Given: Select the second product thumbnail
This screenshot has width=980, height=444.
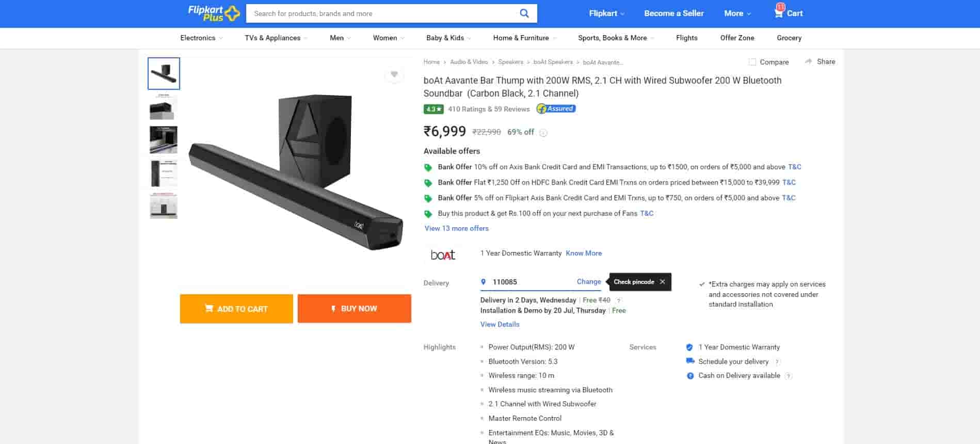Looking at the screenshot, I should [x=164, y=107].
